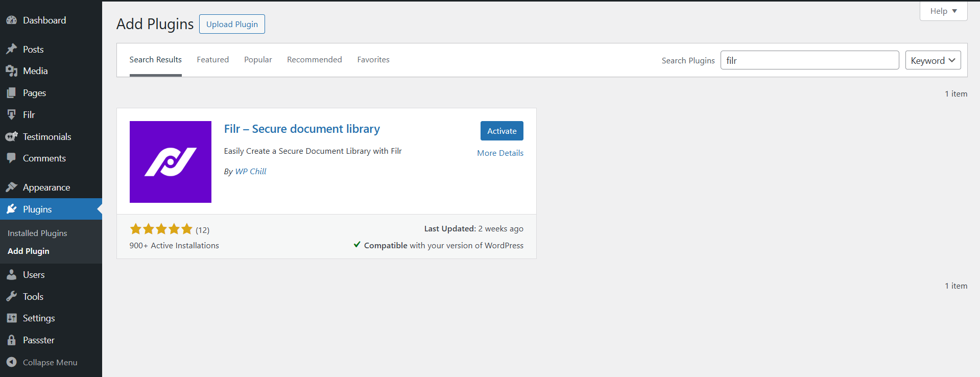Switch to the Favorites tab

[x=373, y=60]
